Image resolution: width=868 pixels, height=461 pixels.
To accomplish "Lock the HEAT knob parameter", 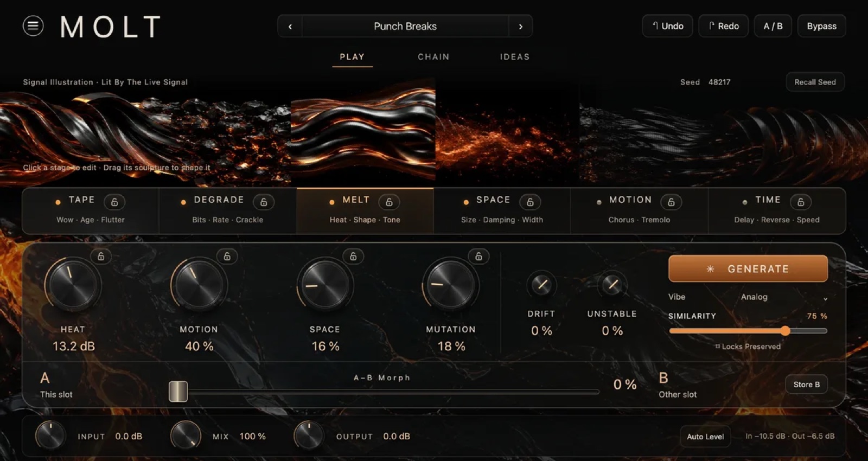I will point(101,256).
